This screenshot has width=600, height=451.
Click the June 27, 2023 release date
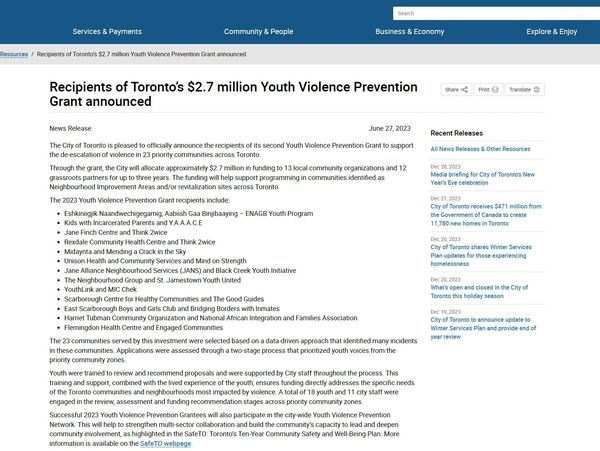click(389, 129)
